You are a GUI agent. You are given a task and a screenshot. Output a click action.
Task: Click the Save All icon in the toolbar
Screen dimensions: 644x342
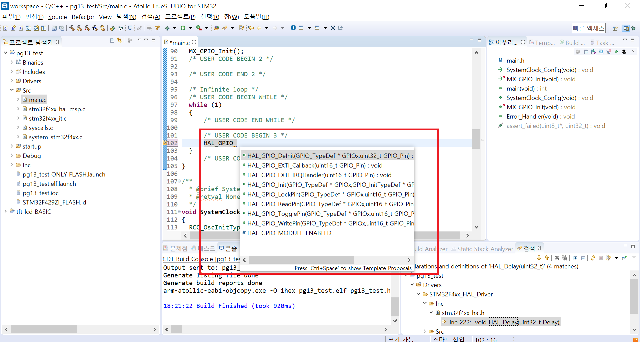pyautogui.click(x=62, y=28)
